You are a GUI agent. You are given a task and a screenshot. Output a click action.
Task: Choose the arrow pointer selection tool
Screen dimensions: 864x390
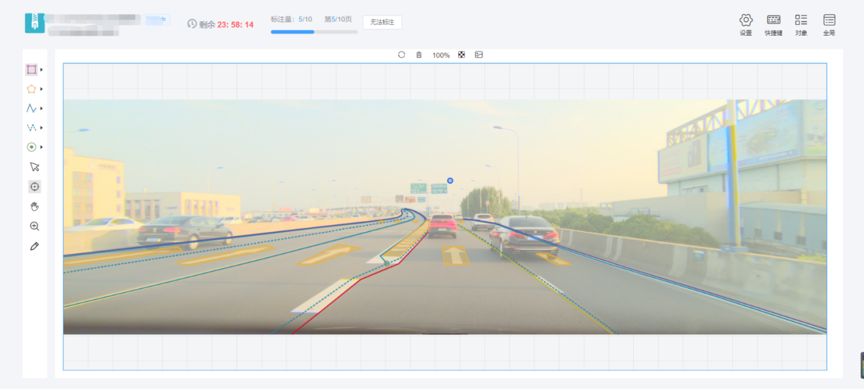[x=35, y=167]
